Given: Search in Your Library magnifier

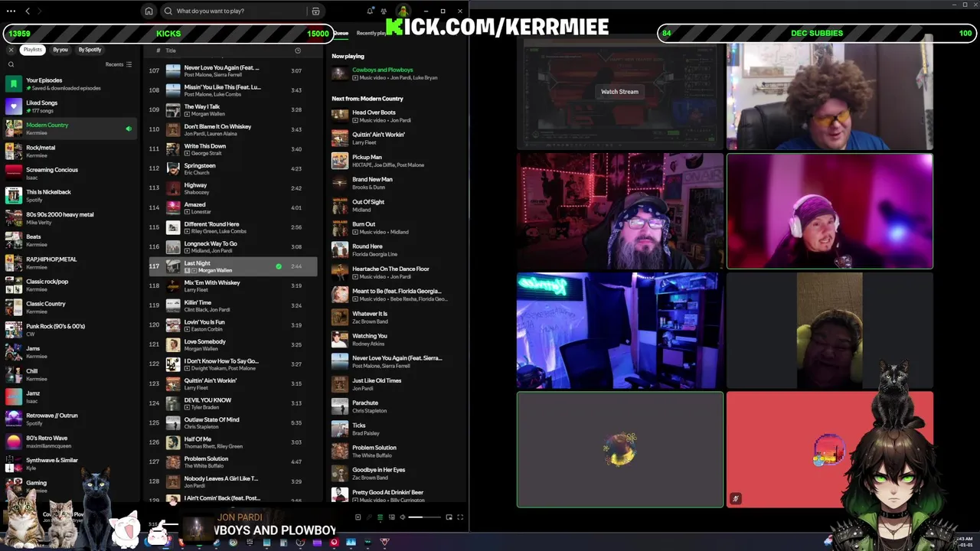Looking at the screenshot, I should point(11,64).
